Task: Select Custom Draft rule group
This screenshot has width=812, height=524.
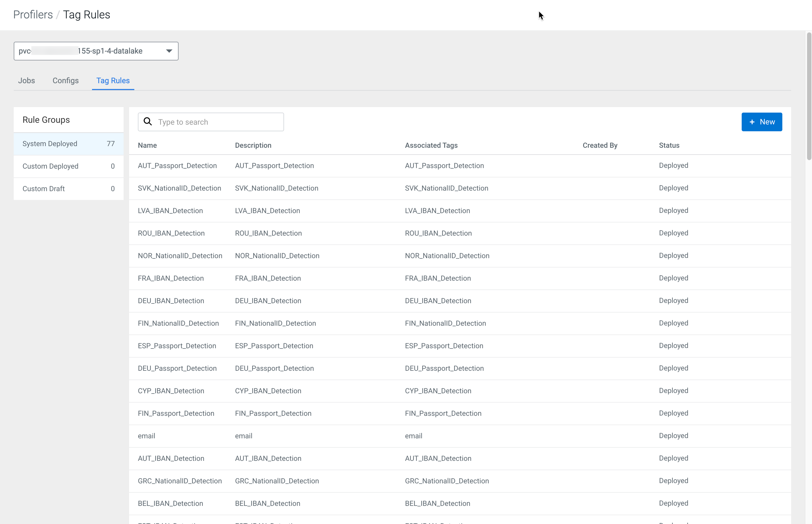Action: coord(68,188)
